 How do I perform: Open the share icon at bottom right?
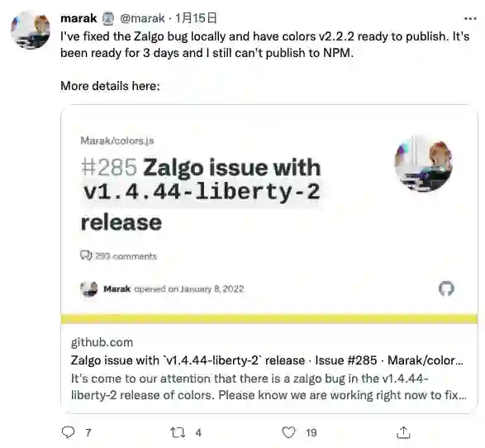coord(403,432)
